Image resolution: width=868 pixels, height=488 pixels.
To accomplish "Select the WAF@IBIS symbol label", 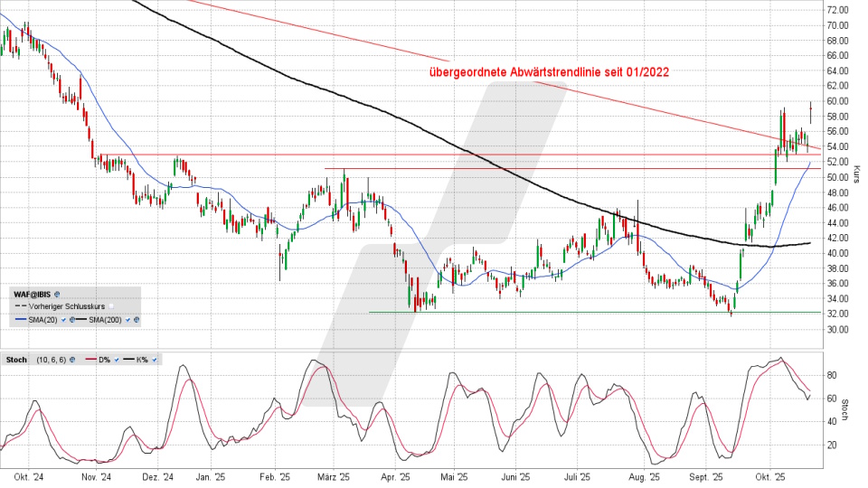I will click(x=32, y=295).
